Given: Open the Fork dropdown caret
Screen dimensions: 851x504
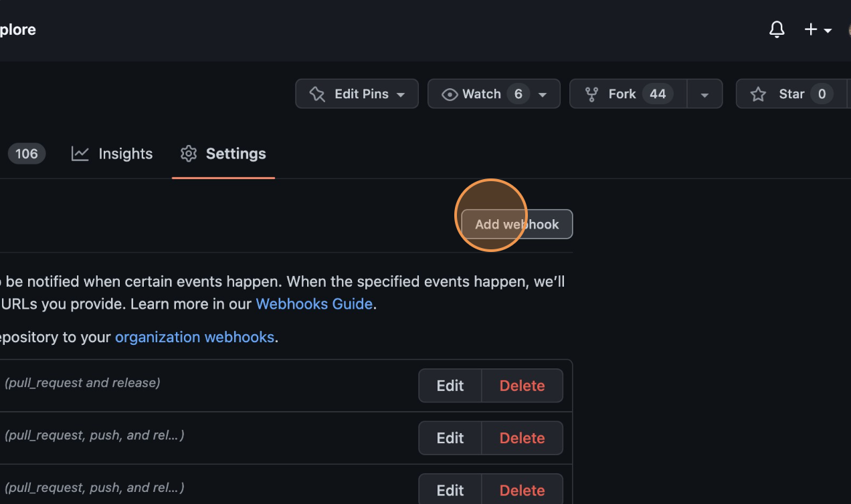Looking at the screenshot, I should pos(704,94).
